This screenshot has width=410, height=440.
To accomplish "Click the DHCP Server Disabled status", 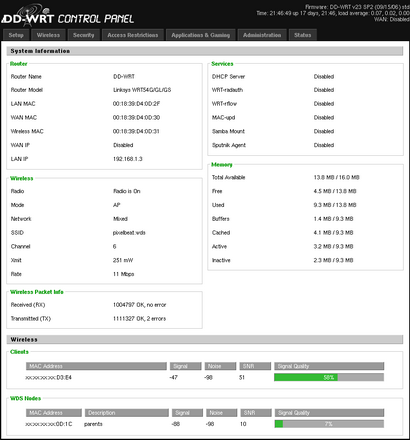I will point(324,77).
